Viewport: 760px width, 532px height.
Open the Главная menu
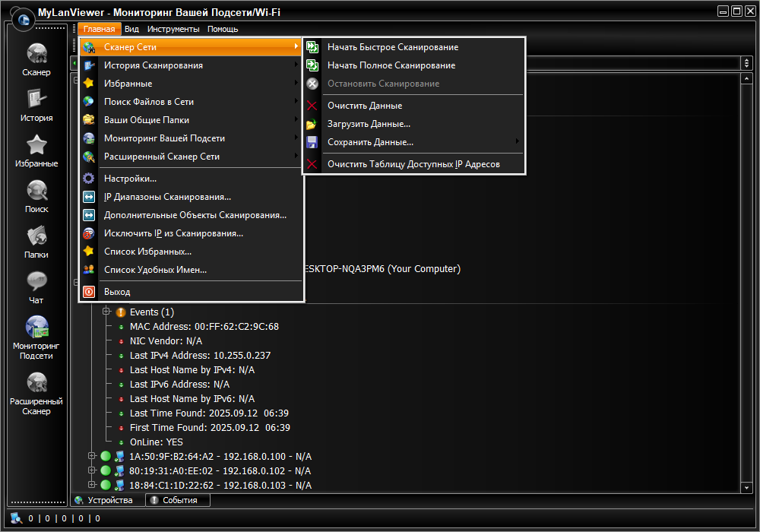coord(99,29)
